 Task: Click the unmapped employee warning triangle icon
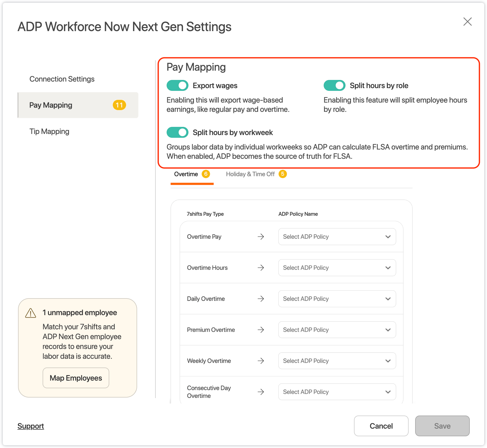coord(31,313)
